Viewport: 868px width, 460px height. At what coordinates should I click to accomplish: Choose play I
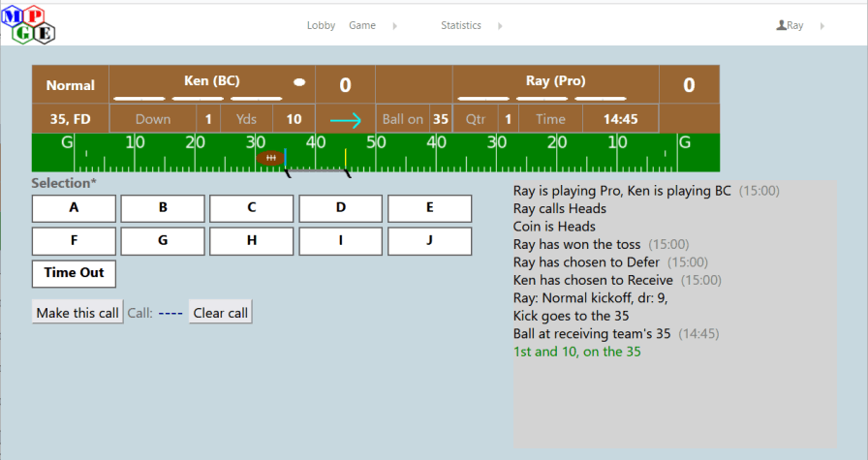pos(340,241)
